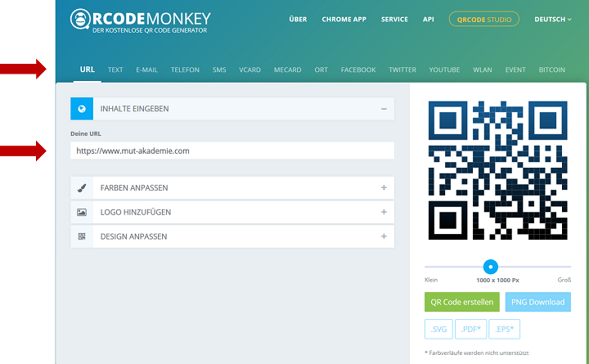
Task: Open the Event tab
Action: [x=515, y=70]
